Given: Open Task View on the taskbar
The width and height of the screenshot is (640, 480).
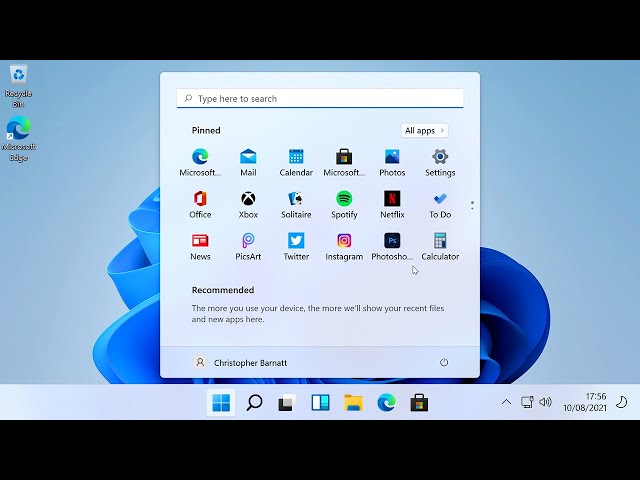Looking at the screenshot, I should [x=287, y=403].
